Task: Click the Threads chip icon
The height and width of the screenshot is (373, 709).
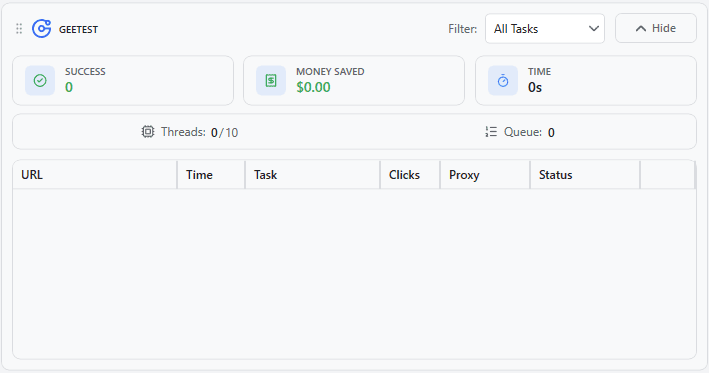Action: coord(147,132)
